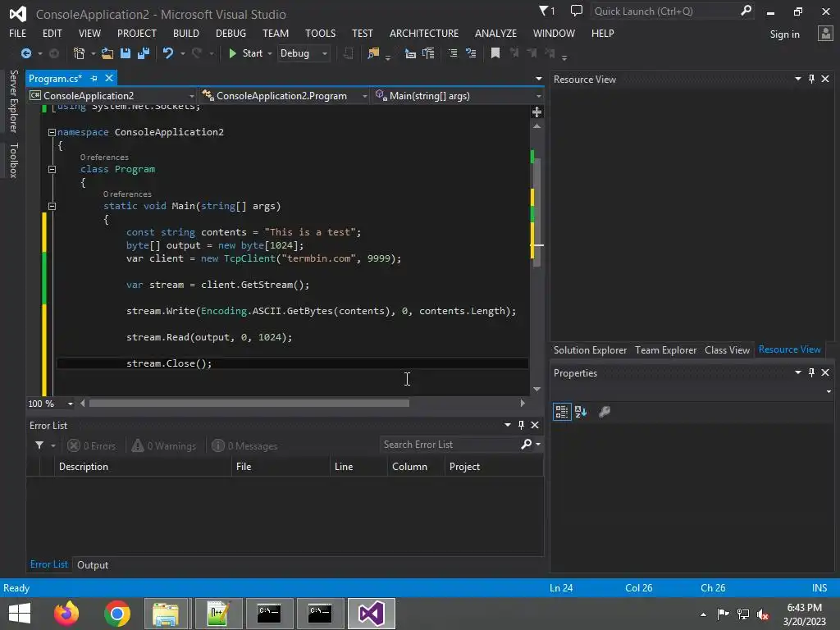The height and width of the screenshot is (630, 840).
Task: Click the Alphabetical sort icon in Properties
Action: (581, 412)
